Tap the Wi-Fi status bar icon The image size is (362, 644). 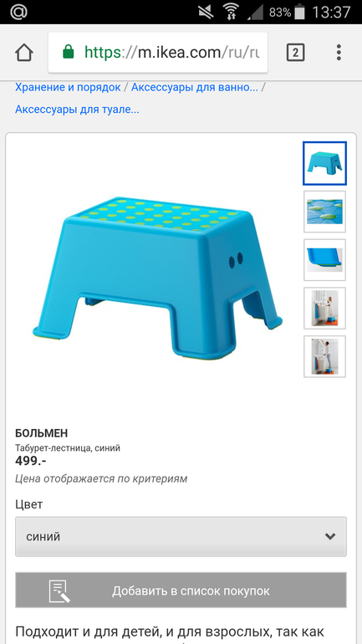click(231, 13)
